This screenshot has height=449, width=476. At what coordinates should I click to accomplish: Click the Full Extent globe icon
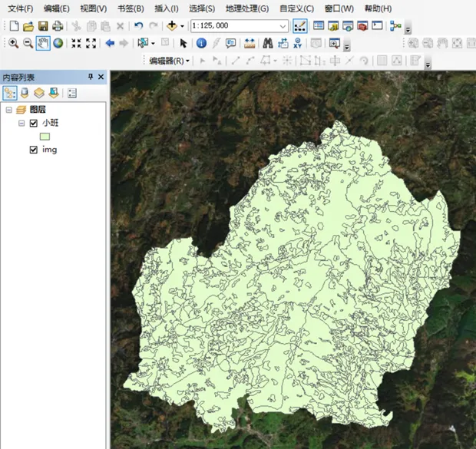click(58, 43)
